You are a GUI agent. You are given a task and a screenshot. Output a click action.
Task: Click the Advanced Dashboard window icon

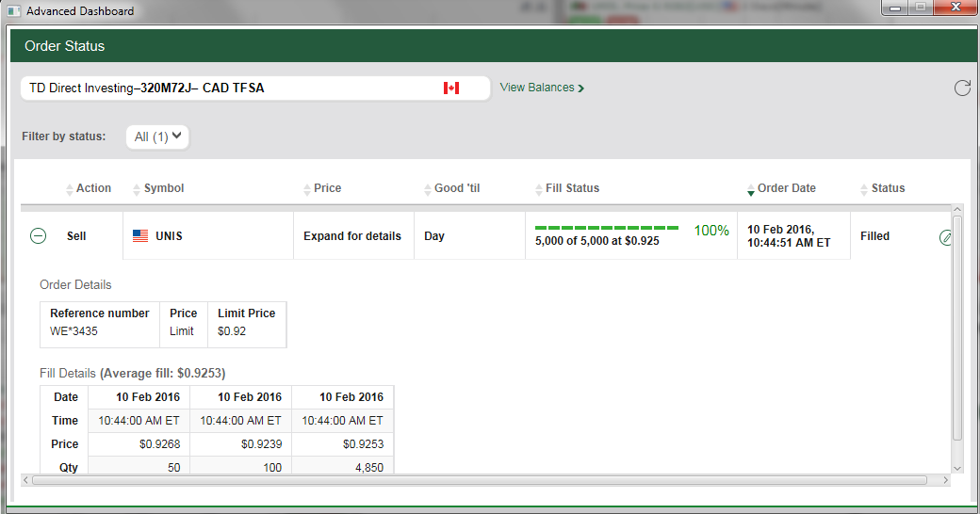pos(14,10)
